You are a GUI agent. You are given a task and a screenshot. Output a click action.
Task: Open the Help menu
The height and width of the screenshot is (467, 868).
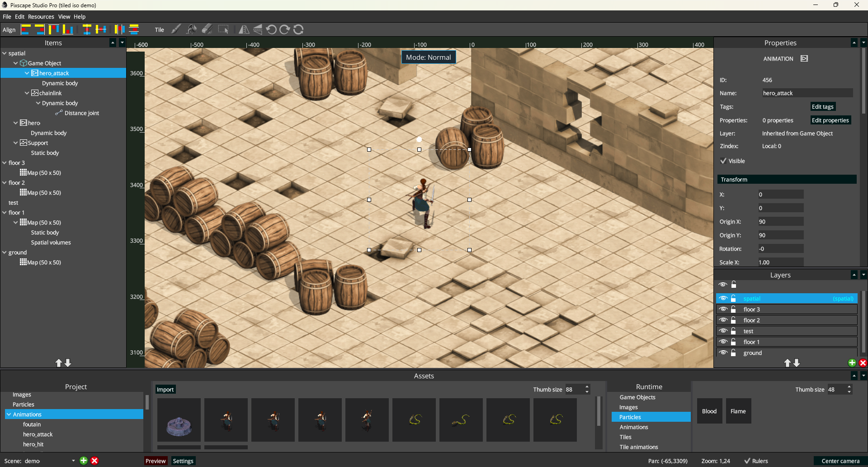click(x=80, y=16)
